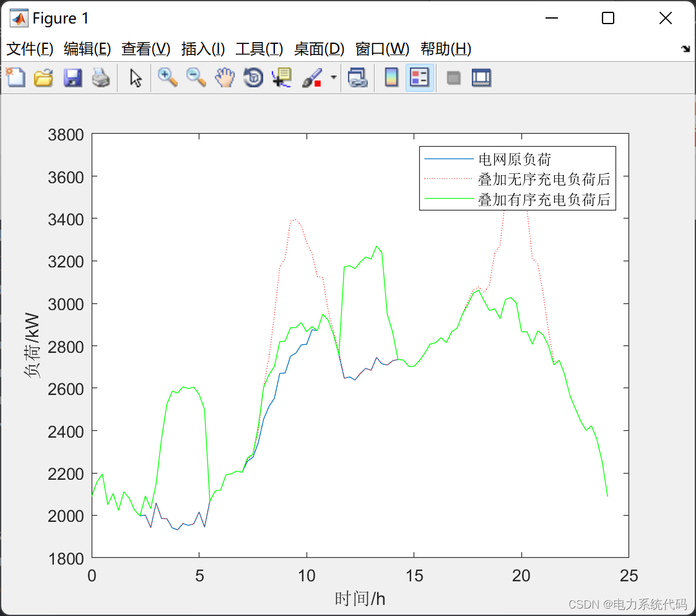Choose the Brush/Select Data tool
Viewport: 696px width, 616px height.
tap(312, 77)
